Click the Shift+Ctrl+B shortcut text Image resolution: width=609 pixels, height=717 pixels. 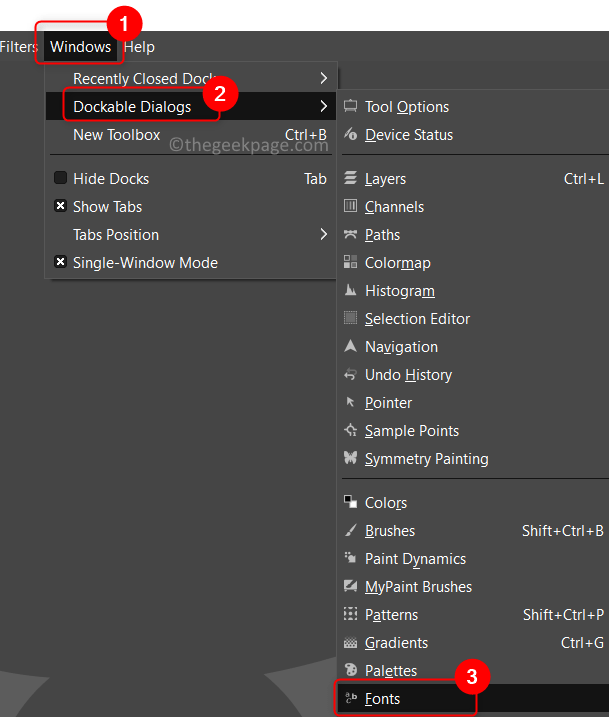[x=563, y=530]
